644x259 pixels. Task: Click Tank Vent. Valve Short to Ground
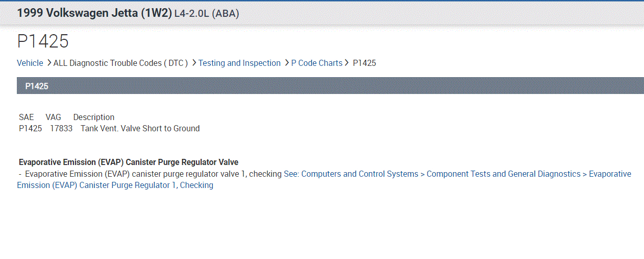pyautogui.click(x=140, y=128)
